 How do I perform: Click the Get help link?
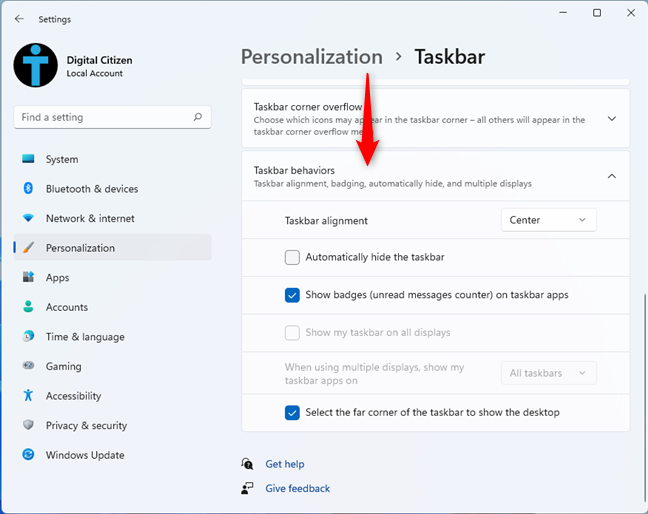tap(285, 464)
